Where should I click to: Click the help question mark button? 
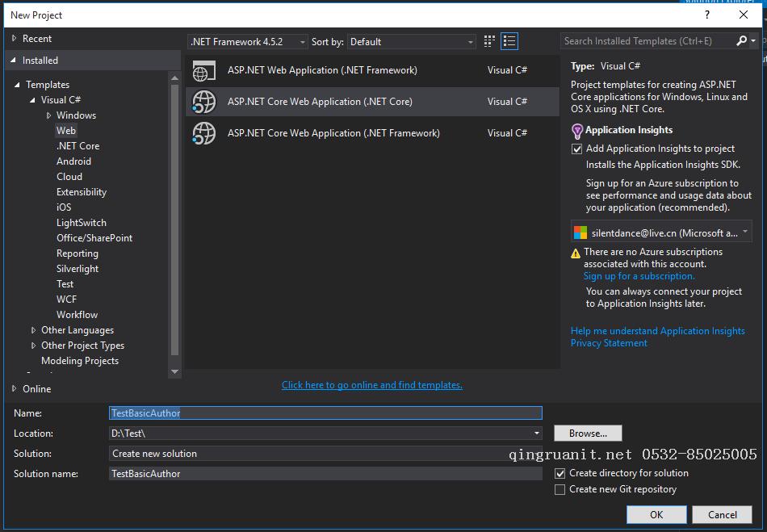[707, 15]
